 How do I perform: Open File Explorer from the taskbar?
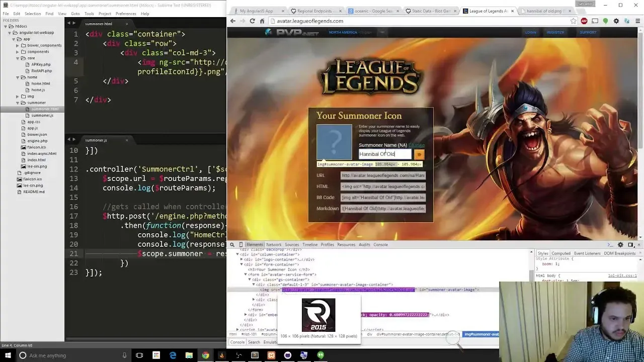pos(189,355)
